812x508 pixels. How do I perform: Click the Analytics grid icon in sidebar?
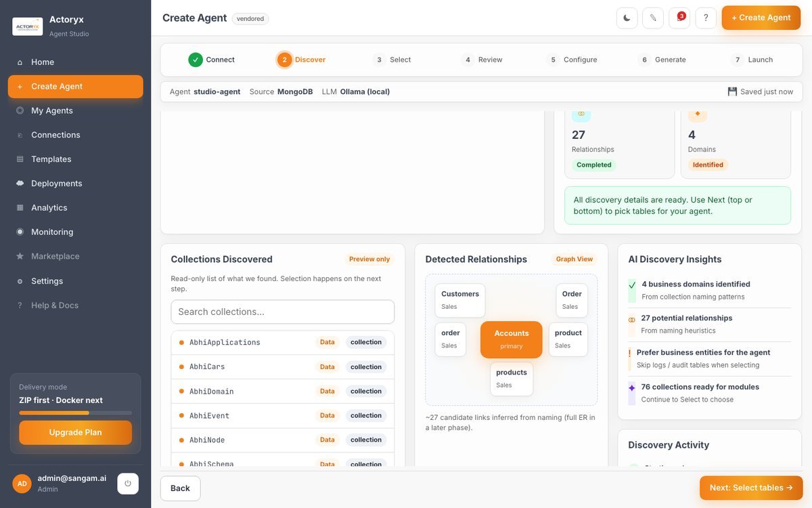click(20, 208)
